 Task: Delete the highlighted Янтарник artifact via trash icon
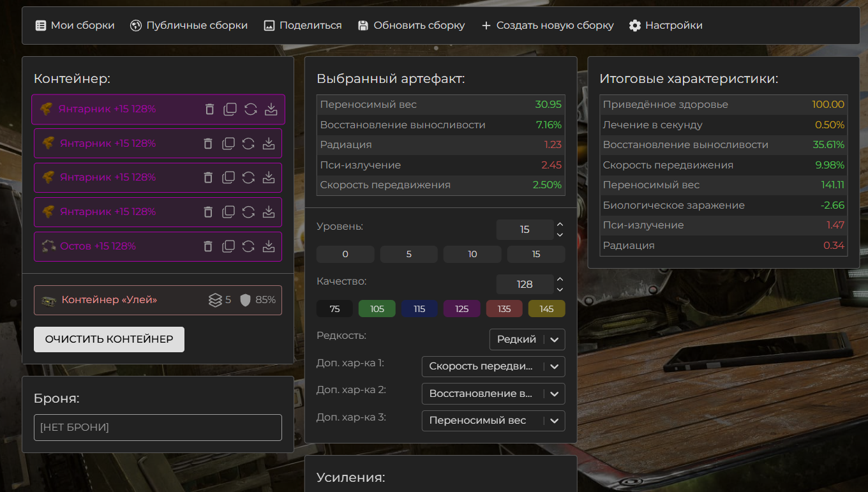[209, 109]
